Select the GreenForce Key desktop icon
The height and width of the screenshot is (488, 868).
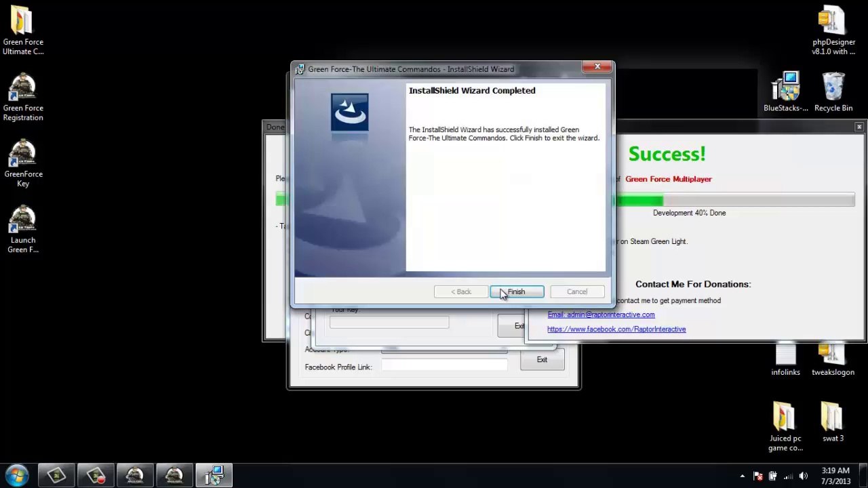click(x=23, y=163)
